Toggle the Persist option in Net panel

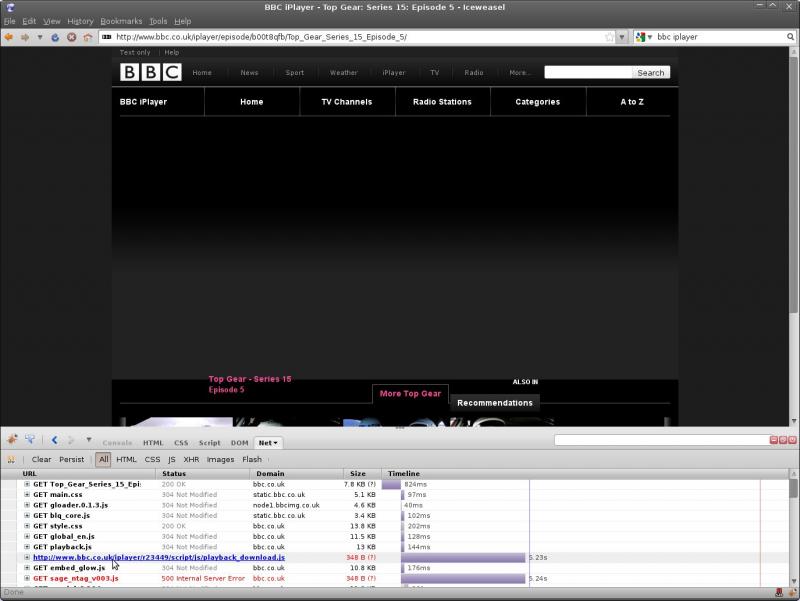(x=71, y=460)
